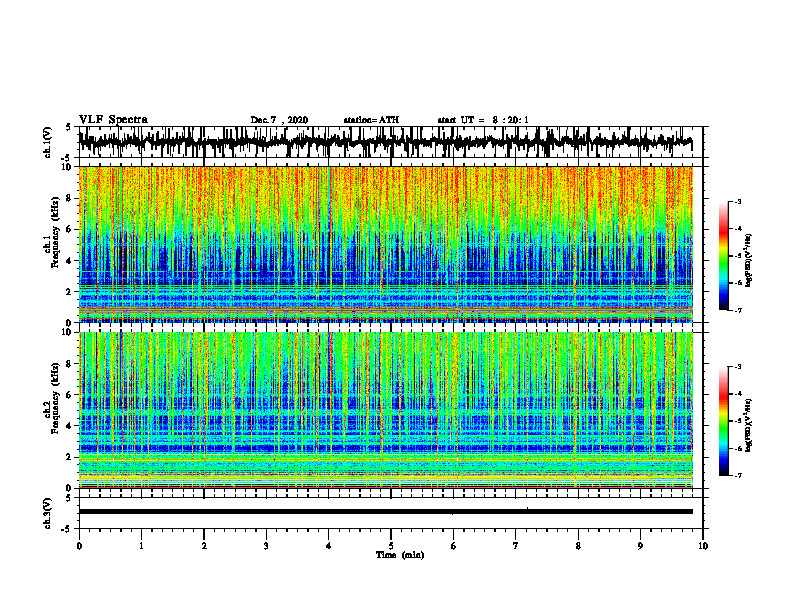Click time axis tick label "9"

[640, 546]
